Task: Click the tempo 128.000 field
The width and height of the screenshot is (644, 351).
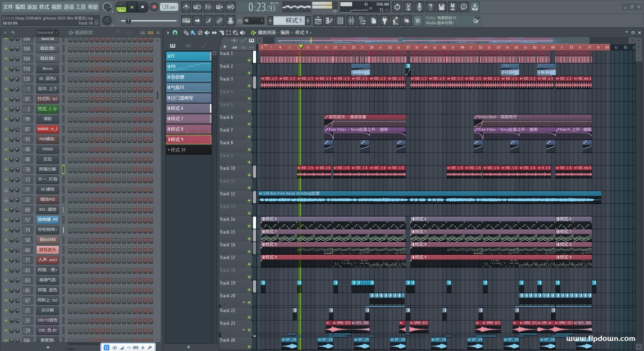Action: click(x=168, y=7)
